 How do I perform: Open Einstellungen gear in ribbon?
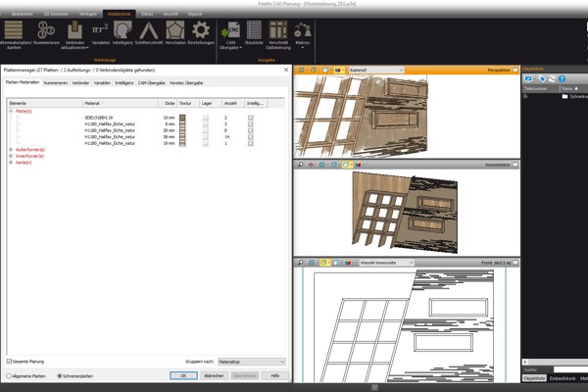point(201,33)
